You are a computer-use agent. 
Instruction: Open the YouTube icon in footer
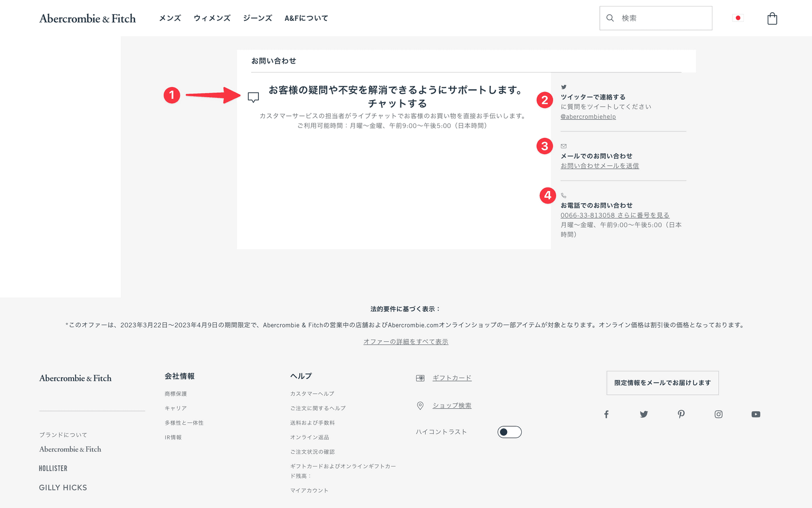[x=756, y=415]
